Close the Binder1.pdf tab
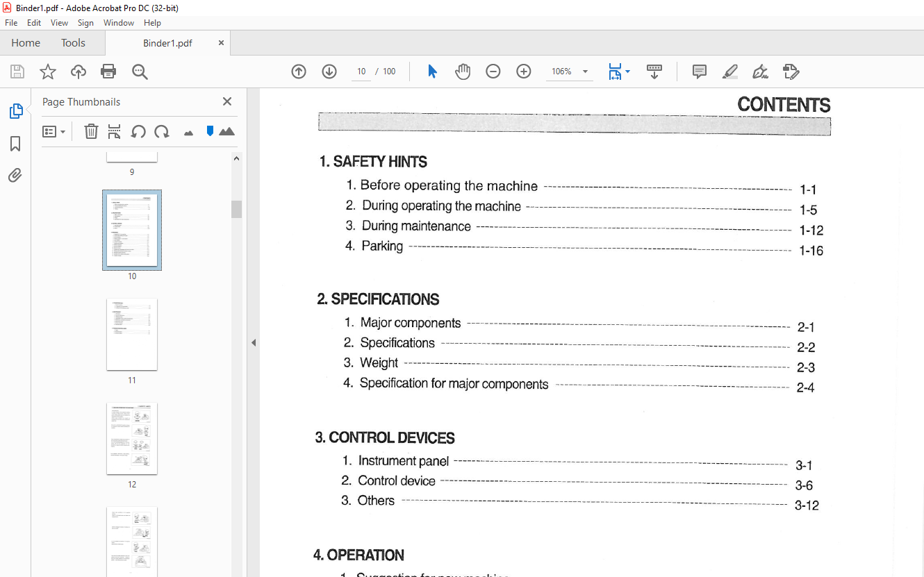924x577 pixels. tap(222, 43)
